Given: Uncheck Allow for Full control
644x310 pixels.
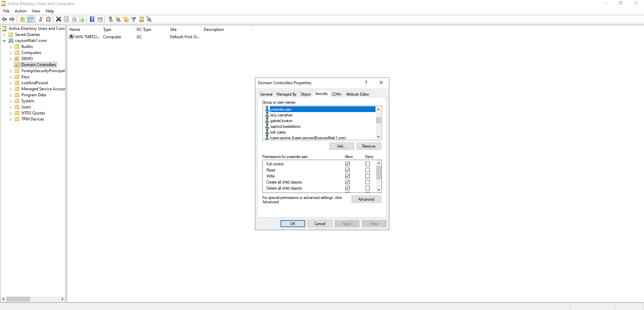Looking at the screenshot, I should (347, 164).
